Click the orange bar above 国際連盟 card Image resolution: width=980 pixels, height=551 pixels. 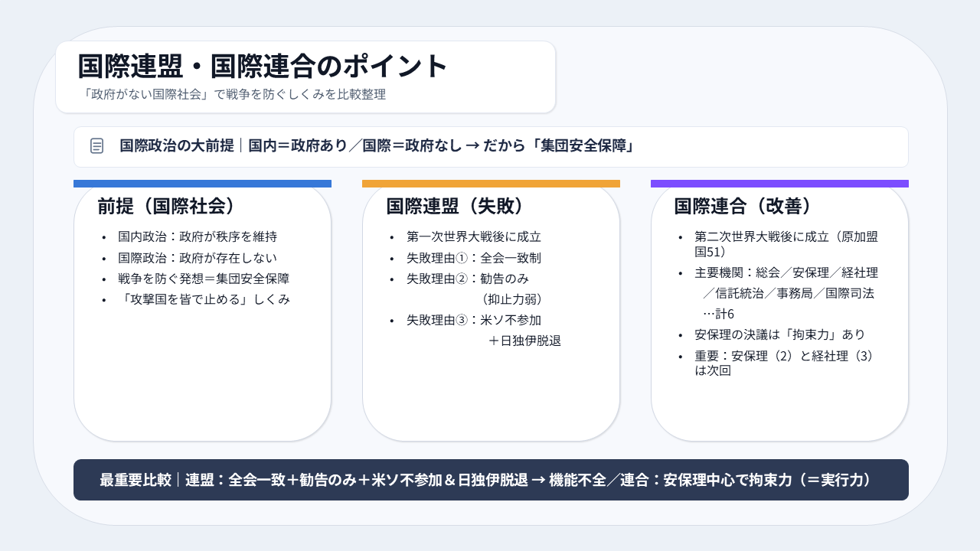491,184
